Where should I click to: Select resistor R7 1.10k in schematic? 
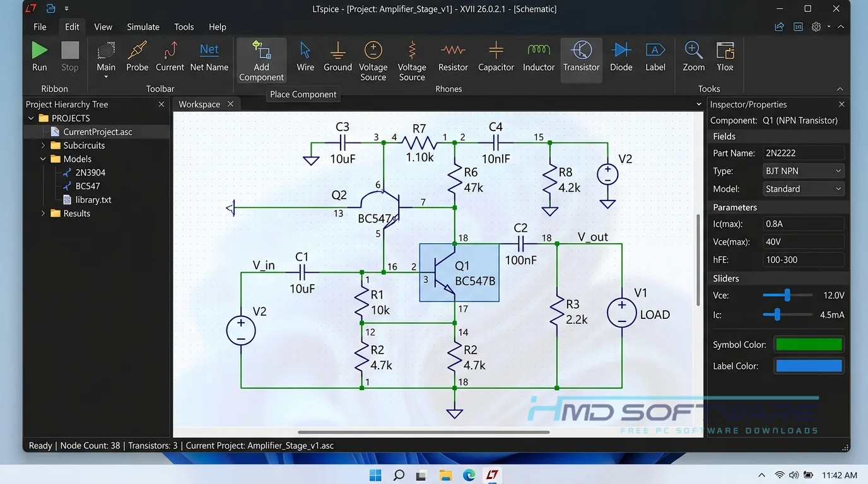(419, 143)
